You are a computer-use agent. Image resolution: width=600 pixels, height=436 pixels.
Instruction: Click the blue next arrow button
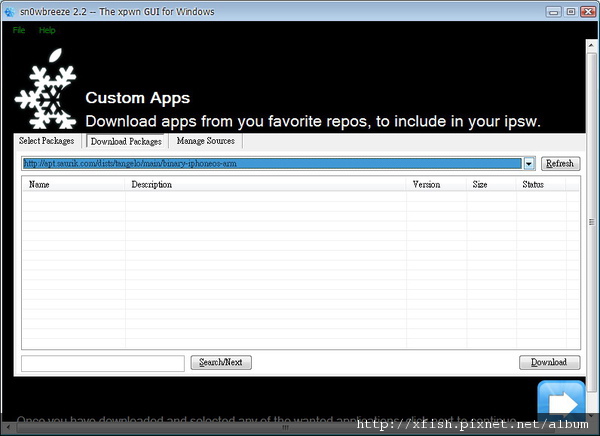click(561, 399)
